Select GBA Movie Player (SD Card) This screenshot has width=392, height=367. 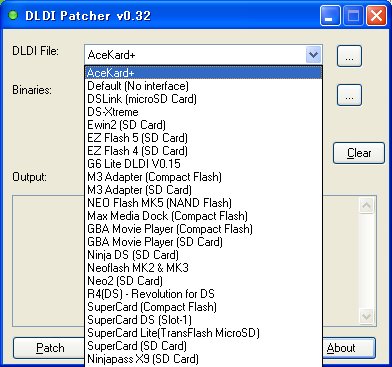[203, 242]
